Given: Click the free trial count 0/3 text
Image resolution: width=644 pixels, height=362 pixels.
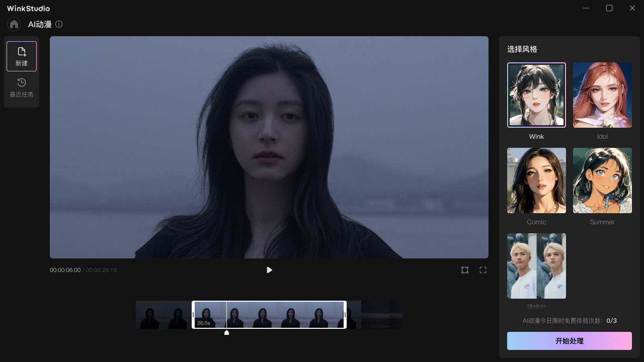Looking at the screenshot, I should coord(611,320).
